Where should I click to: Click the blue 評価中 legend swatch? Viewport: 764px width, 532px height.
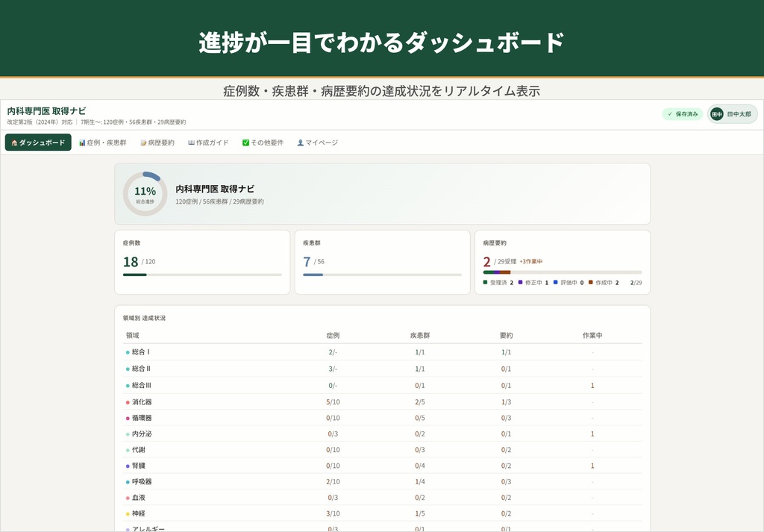pos(555,282)
